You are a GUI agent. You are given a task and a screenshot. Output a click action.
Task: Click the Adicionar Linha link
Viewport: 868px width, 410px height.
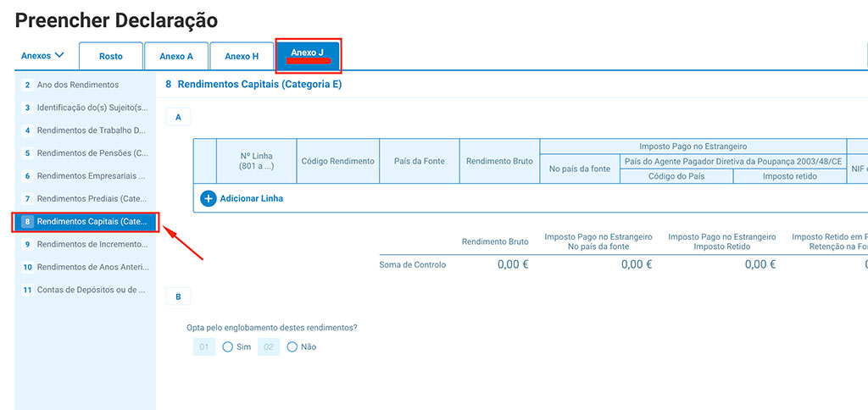[x=251, y=198]
